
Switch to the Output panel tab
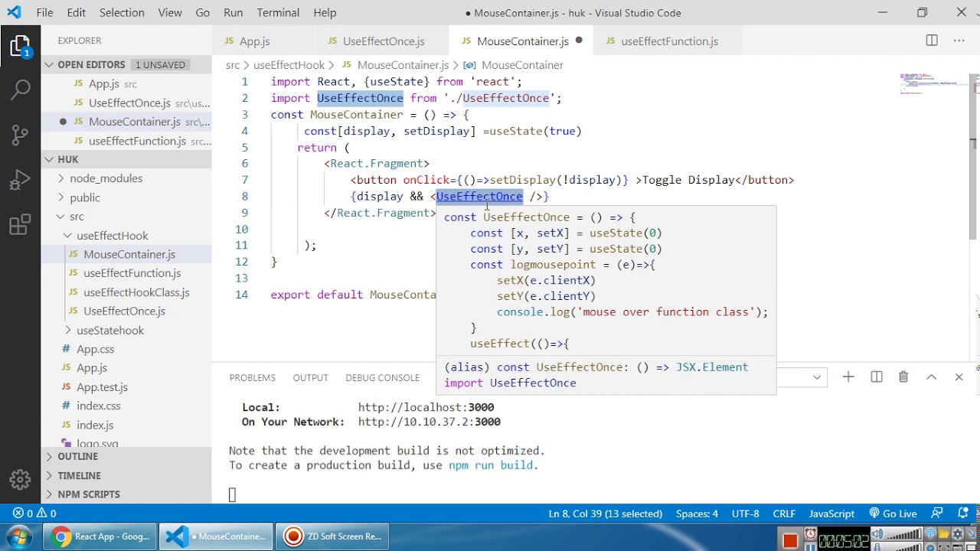click(x=310, y=377)
